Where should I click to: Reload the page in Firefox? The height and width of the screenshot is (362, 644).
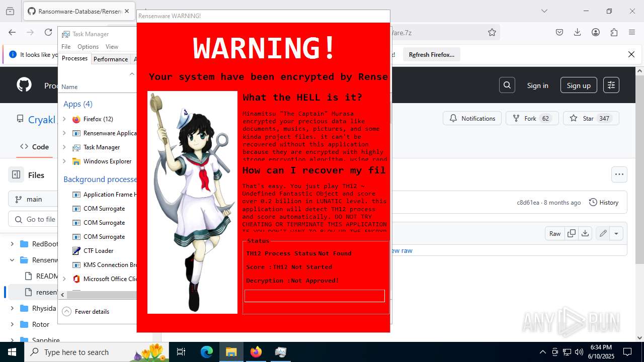(48, 32)
